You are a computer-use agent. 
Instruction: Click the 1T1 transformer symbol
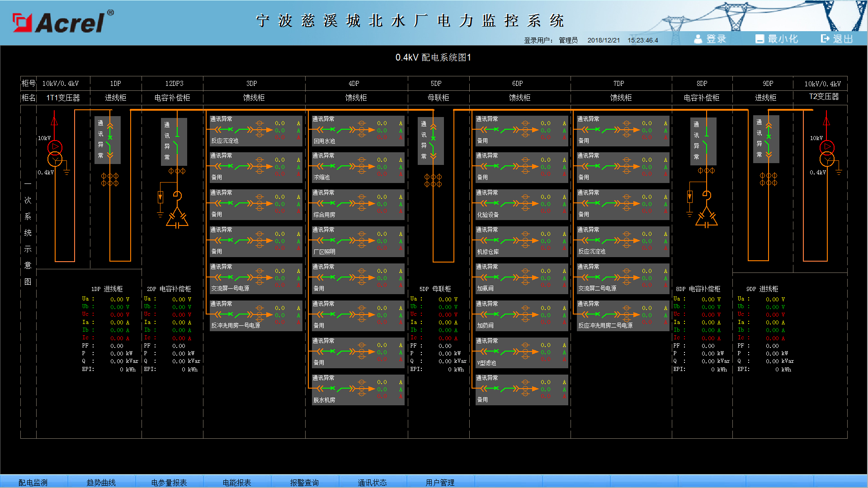pyautogui.click(x=55, y=153)
